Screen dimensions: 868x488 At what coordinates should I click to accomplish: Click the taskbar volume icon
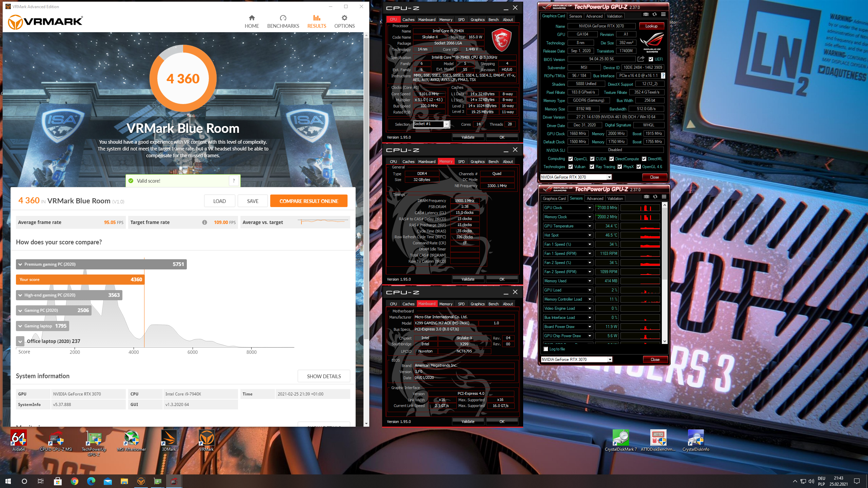tap(811, 481)
